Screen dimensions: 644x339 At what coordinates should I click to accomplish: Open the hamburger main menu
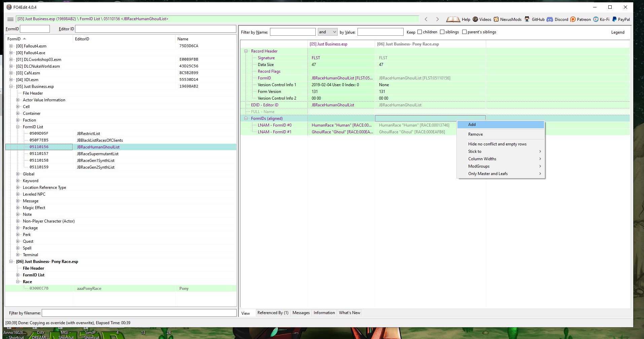coord(10,19)
